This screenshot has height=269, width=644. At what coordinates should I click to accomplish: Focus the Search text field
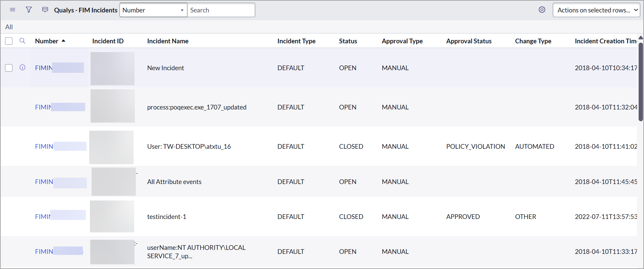[221, 10]
